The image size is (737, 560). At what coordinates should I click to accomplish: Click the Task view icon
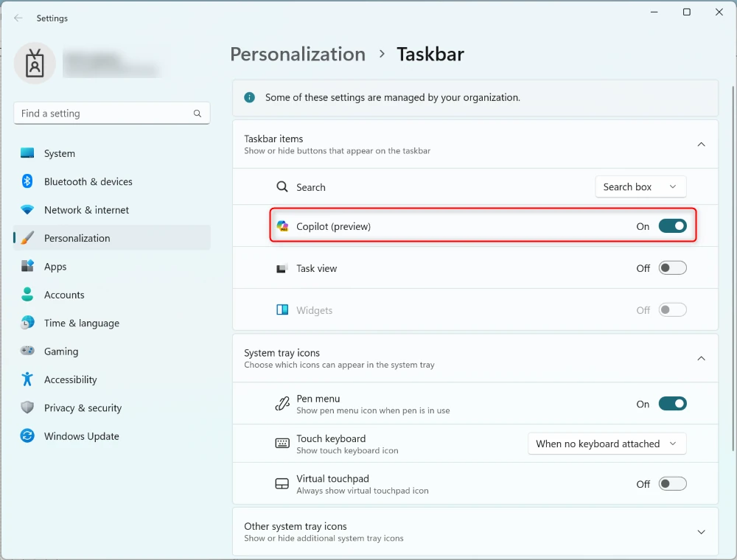pyautogui.click(x=282, y=269)
